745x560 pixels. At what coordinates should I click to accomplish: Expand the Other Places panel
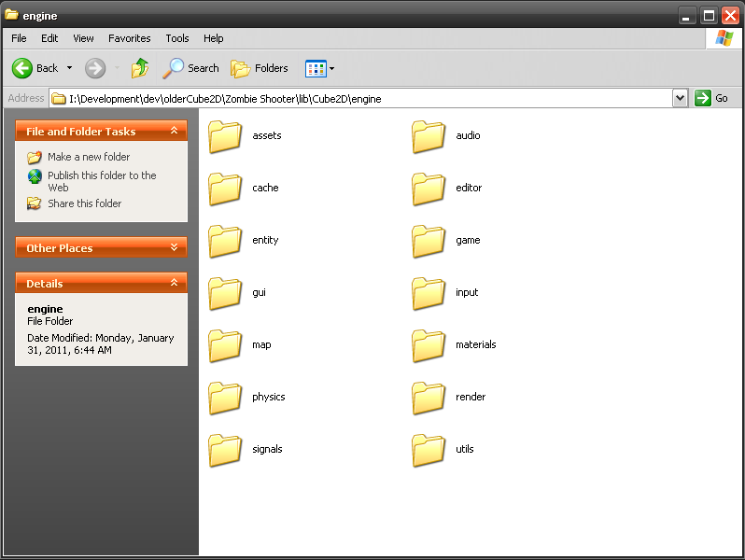coord(174,247)
